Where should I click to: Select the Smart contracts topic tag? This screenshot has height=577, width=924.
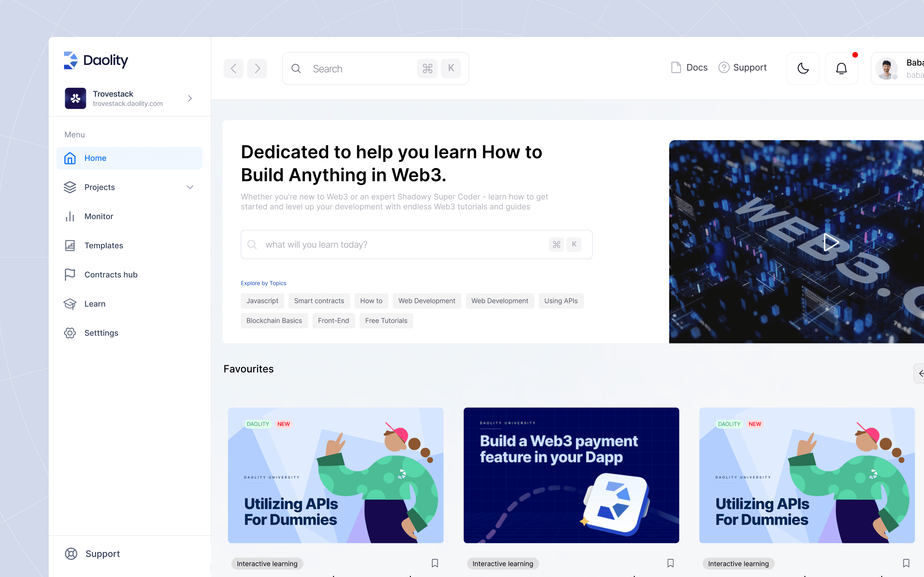click(319, 301)
